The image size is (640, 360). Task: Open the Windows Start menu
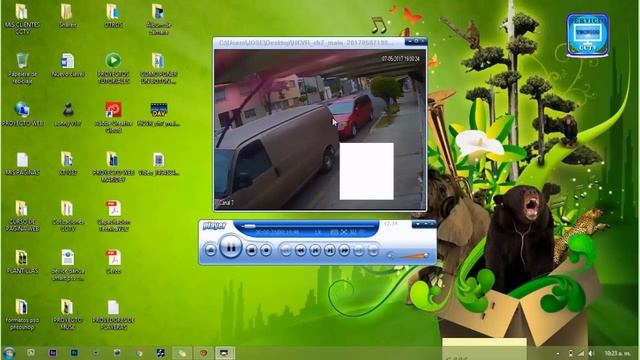point(9,353)
